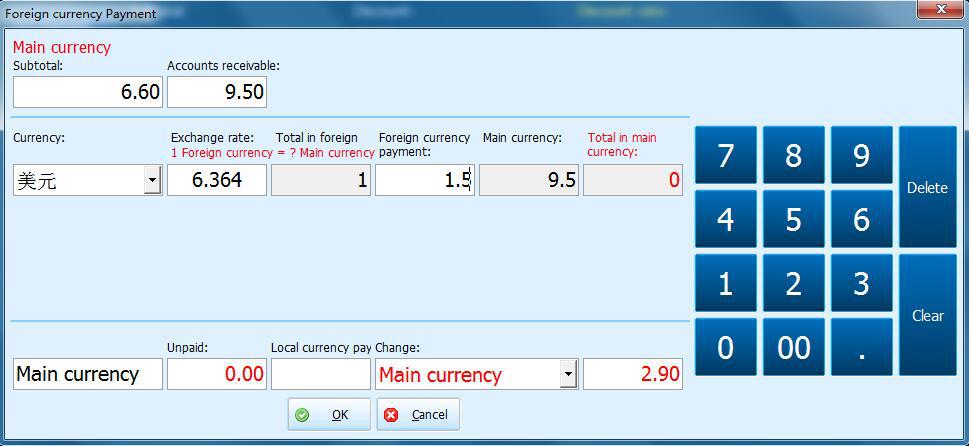Tap keypad digit 6

click(861, 219)
